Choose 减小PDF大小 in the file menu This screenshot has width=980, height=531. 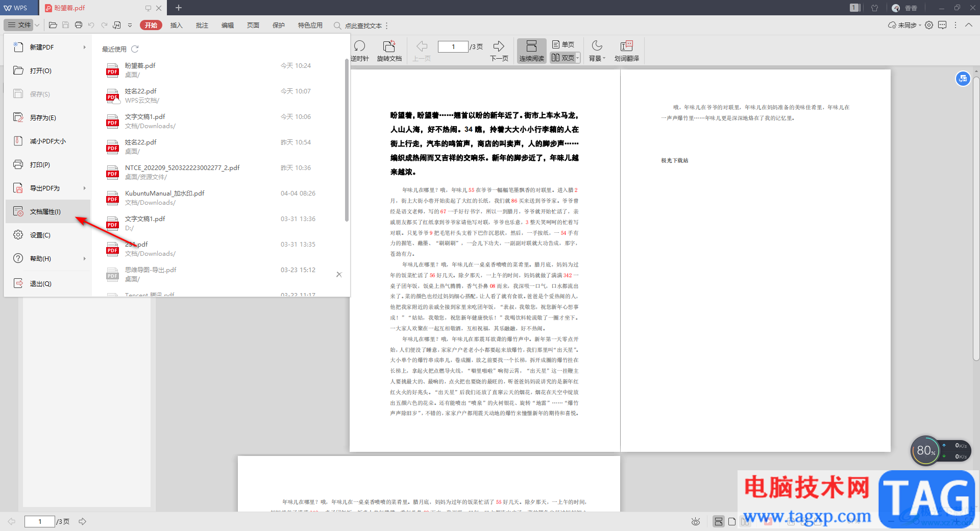pos(48,141)
